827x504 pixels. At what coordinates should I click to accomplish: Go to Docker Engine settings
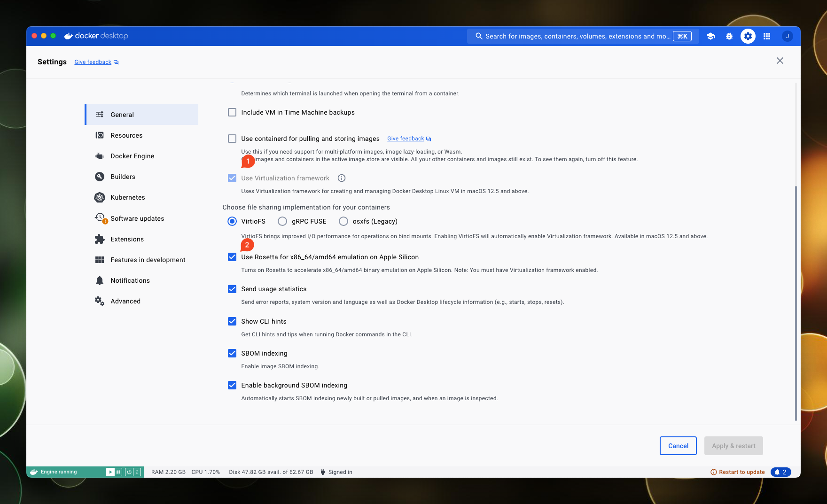coord(141,156)
